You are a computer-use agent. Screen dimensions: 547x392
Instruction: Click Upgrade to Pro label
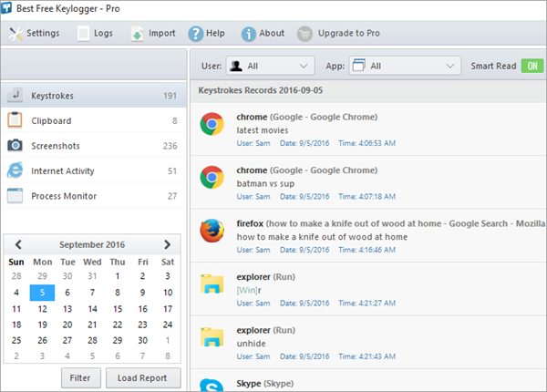(349, 34)
